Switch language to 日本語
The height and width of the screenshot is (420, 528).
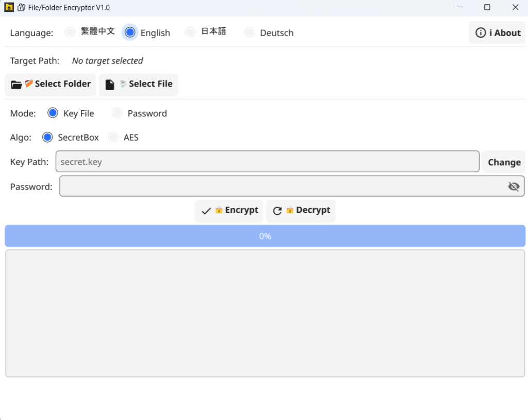[190, 32]
